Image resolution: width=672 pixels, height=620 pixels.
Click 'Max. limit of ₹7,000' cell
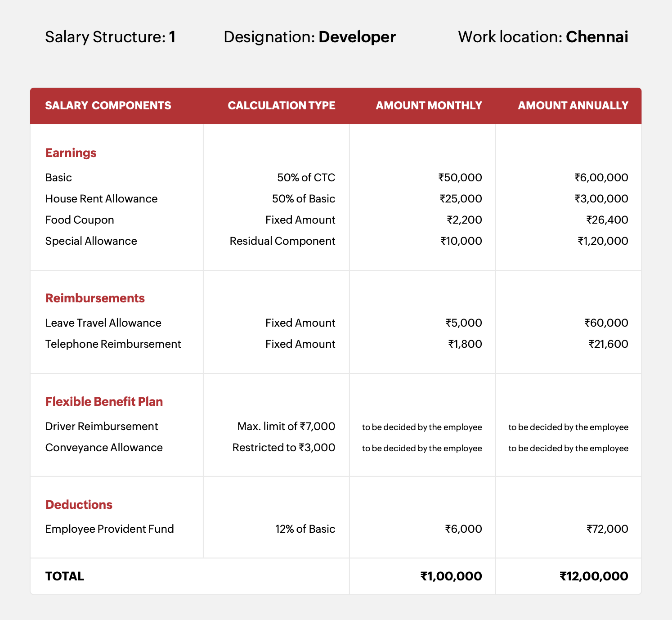click(287, 427)
